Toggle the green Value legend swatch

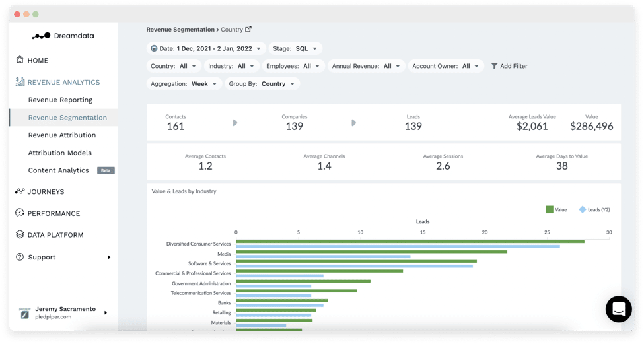[549, 209]
